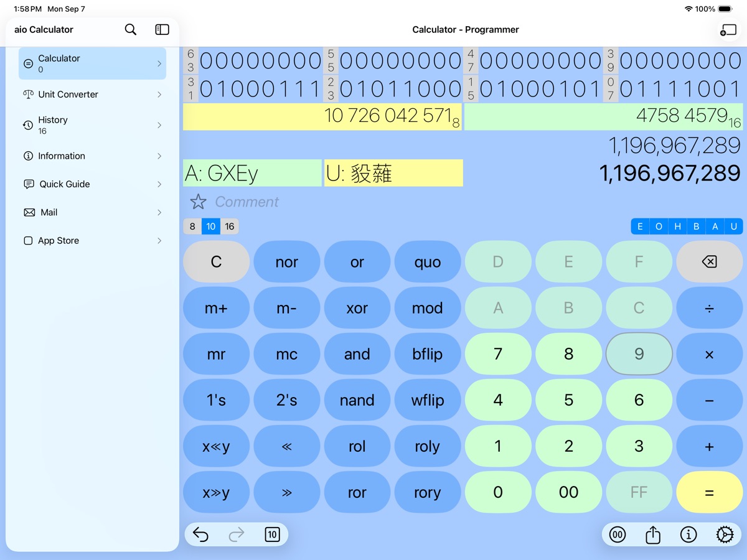Viewport: 747px width, 560px height.
Task: Open History in the sidebar
Action: [92, 125]
